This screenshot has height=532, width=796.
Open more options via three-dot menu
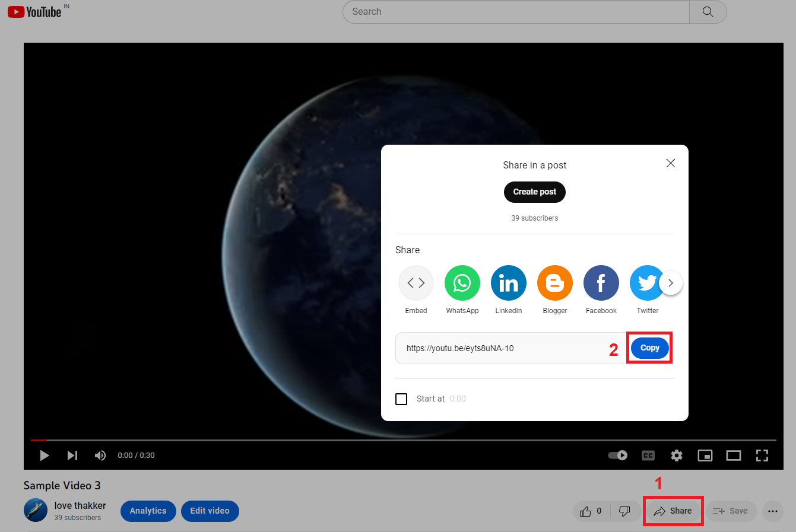(x=772, y=511)
